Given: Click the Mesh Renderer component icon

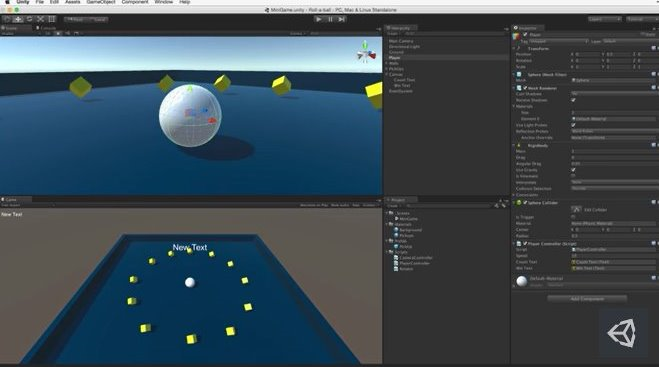Looking at the screenshot, I should coord(519,88).
